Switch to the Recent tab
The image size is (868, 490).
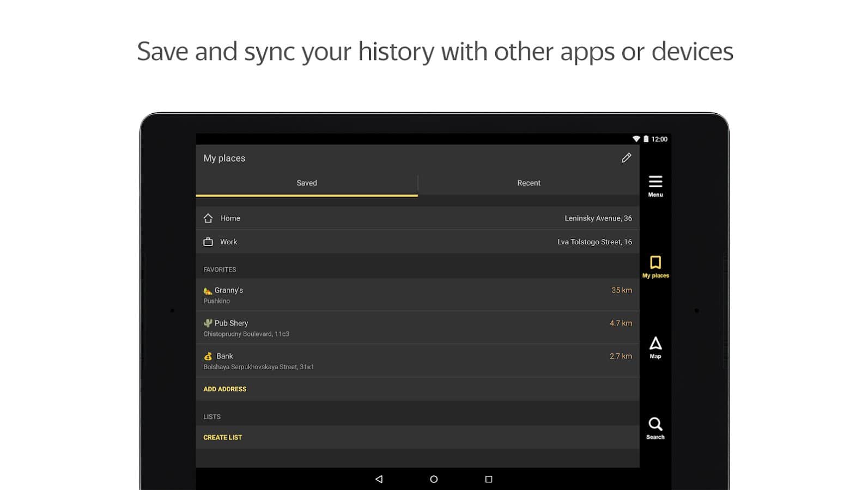coord(529,183)
